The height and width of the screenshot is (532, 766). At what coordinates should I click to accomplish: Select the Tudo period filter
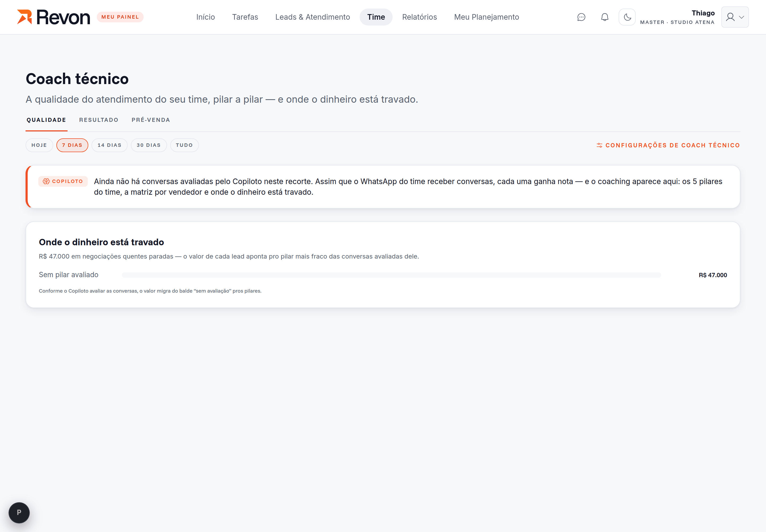tap(184, 145)
